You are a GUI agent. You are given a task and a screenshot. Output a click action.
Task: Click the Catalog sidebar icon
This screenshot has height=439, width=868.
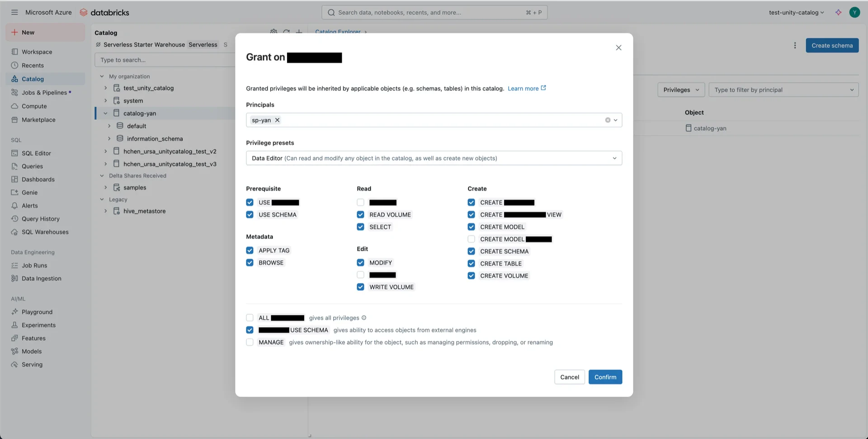click(14, 79)
